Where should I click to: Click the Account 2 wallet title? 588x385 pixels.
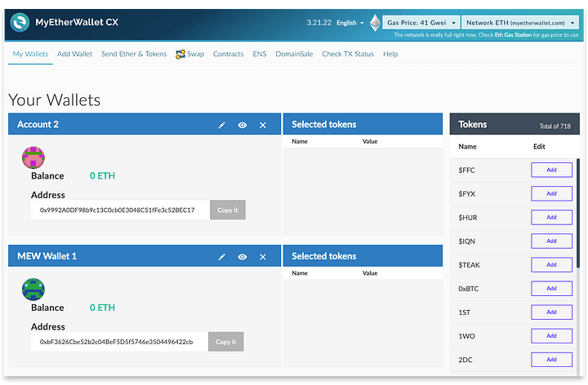(38, 124)
